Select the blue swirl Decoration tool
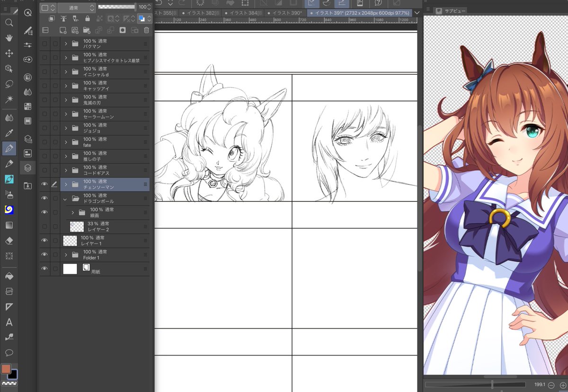Viewport: 568px width, 392px height. point(9,209)
